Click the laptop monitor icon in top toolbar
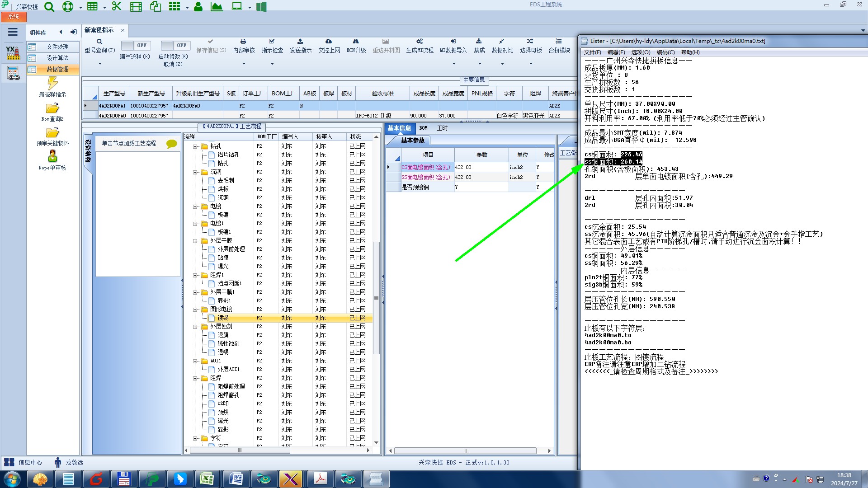868x488 pixels. coord(237,6)
